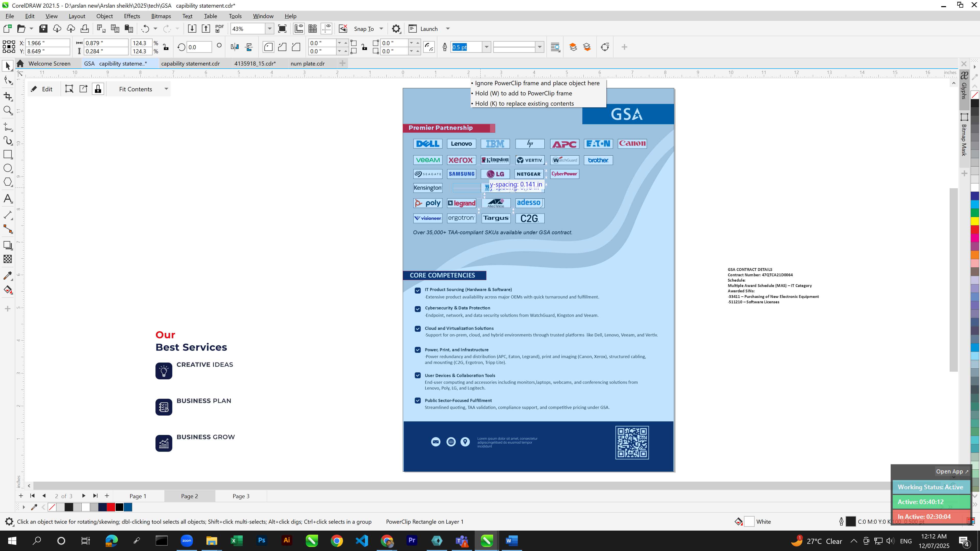Select the Text tool
The width and height of the screenshot is (980, 551).
8,198
